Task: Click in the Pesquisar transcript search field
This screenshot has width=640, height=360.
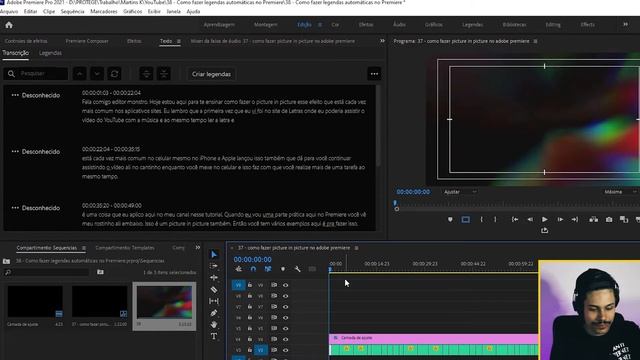Action: tap(36, 74)
